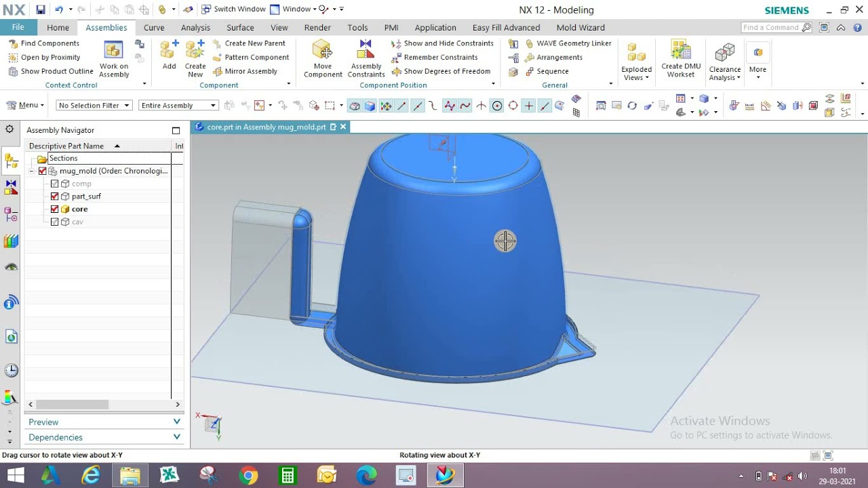Launch the Move Component tool
Viewport: 868px width, 488px height.
[323, 59]
